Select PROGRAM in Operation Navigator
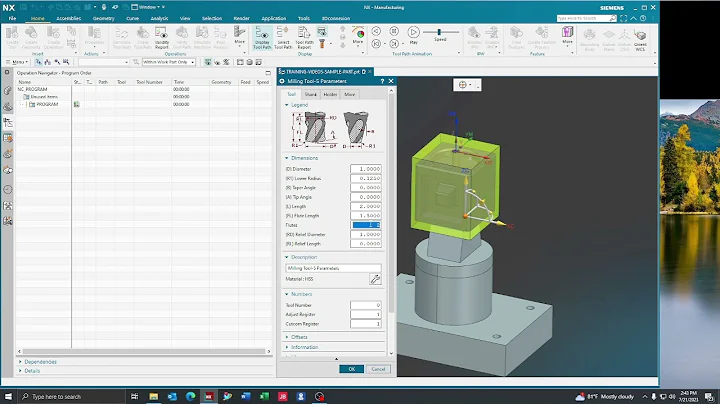This screenshot has height=404, width=720. (47, 104)
